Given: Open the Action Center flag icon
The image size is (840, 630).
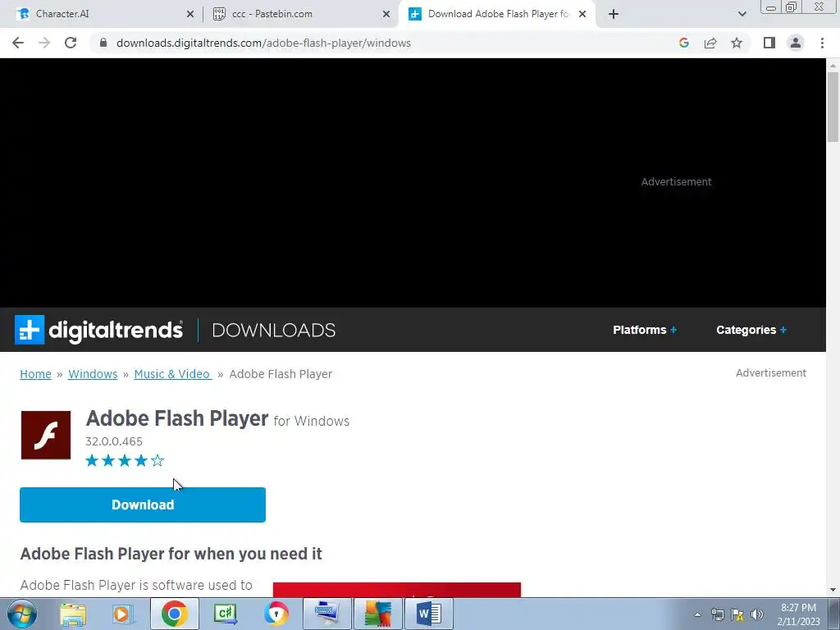Looking at the screenshot, I should tap(737, 614).
